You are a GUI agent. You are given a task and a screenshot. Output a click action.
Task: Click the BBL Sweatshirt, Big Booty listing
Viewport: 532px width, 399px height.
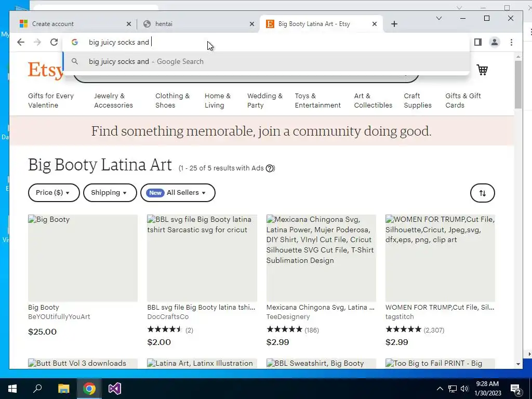(321, 363)
